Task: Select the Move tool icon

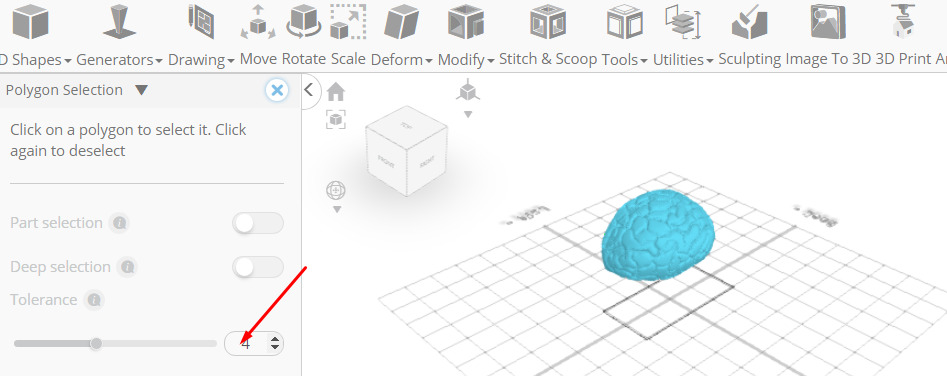Action: 258,22
